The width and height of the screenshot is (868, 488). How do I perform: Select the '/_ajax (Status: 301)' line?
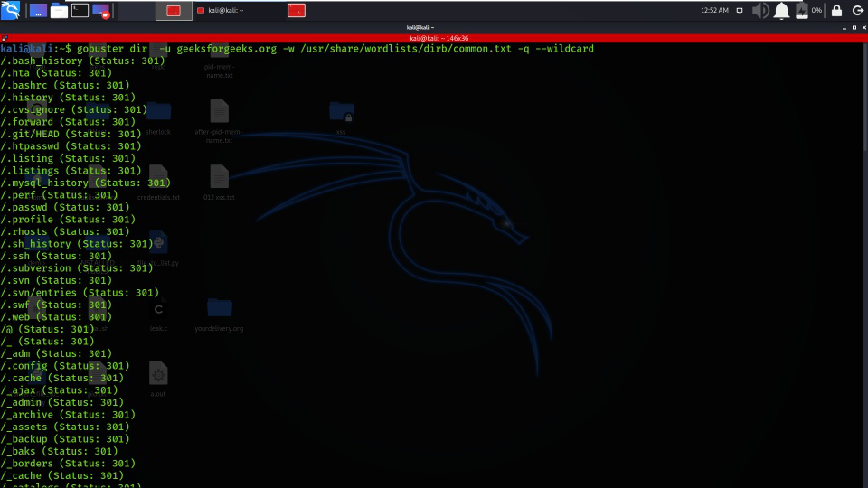pyautogui.click(x=59, y=389)
